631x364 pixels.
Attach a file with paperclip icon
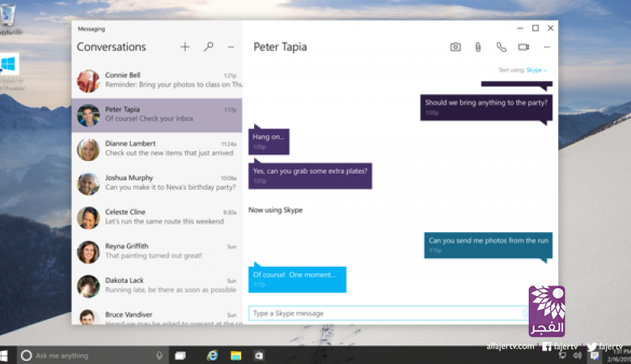(478, 47)
